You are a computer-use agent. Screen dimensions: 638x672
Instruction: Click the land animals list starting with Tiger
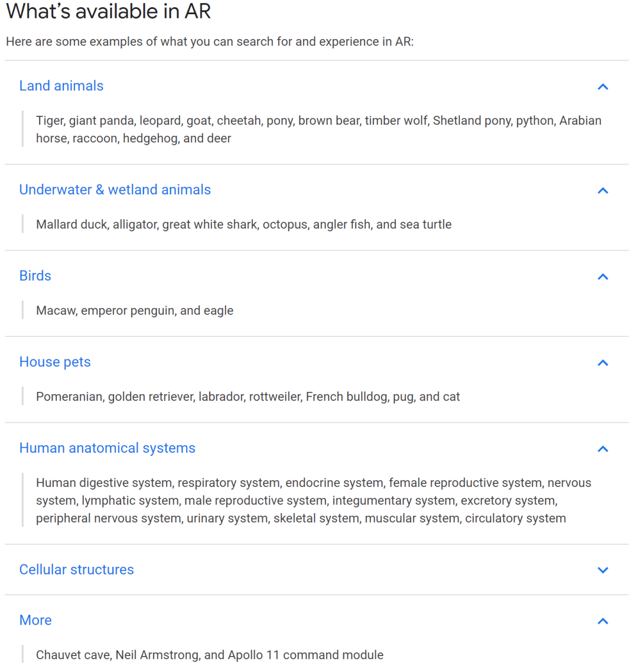[x=318, y=129]
